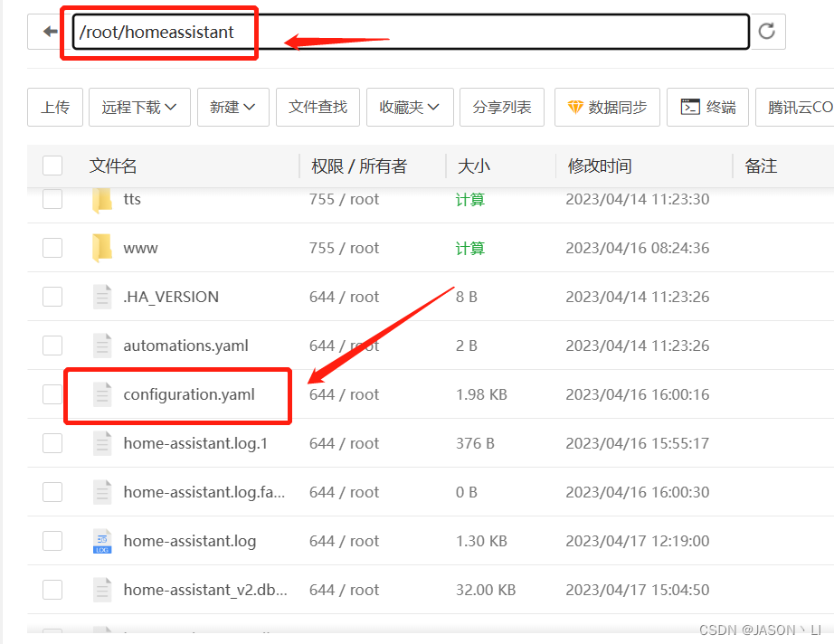Click the 32.00 KB size value
Image resolution: width=834 pixels, height=644 pixels.
click(486, 590)
